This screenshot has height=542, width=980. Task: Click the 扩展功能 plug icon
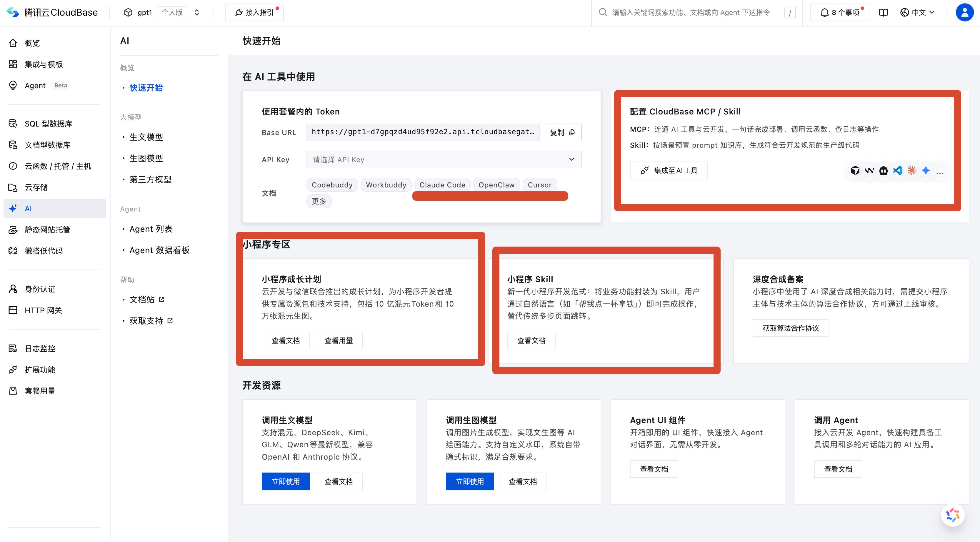pyautogui.click(x=13, y=370)
